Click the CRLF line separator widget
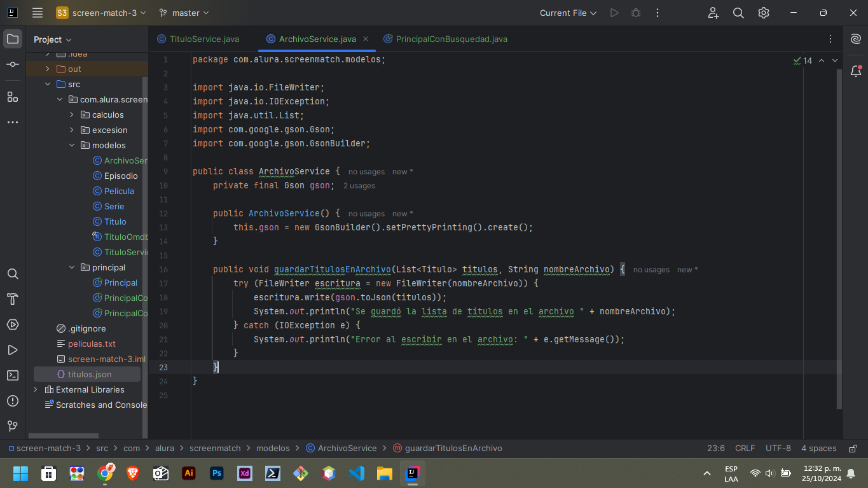 tap(745, 448)
